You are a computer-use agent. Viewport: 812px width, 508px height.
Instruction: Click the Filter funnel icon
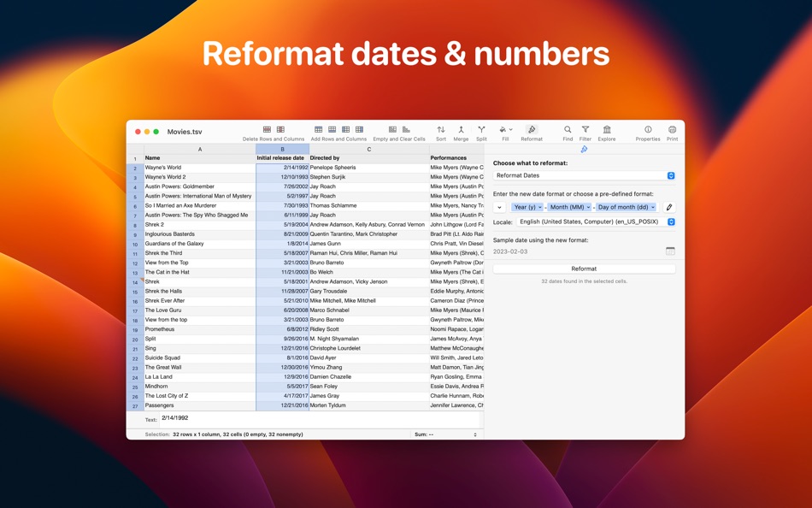(585, 130)
